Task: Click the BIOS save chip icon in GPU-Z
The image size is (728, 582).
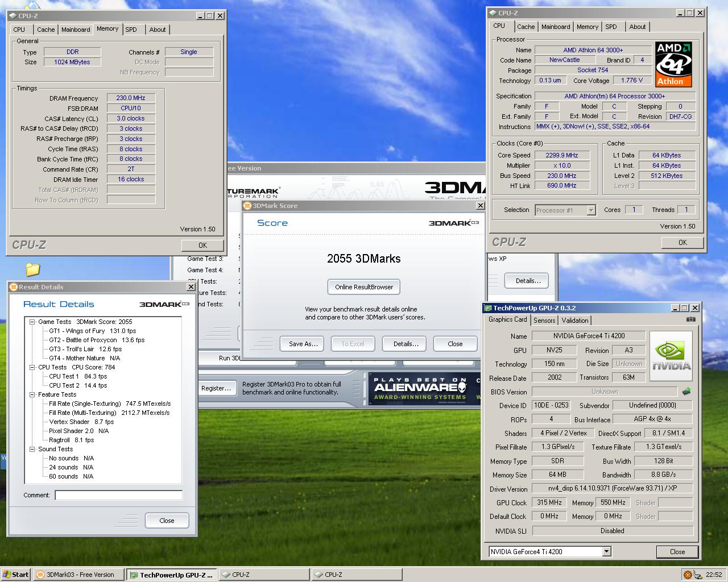Action: pos(686,392)
